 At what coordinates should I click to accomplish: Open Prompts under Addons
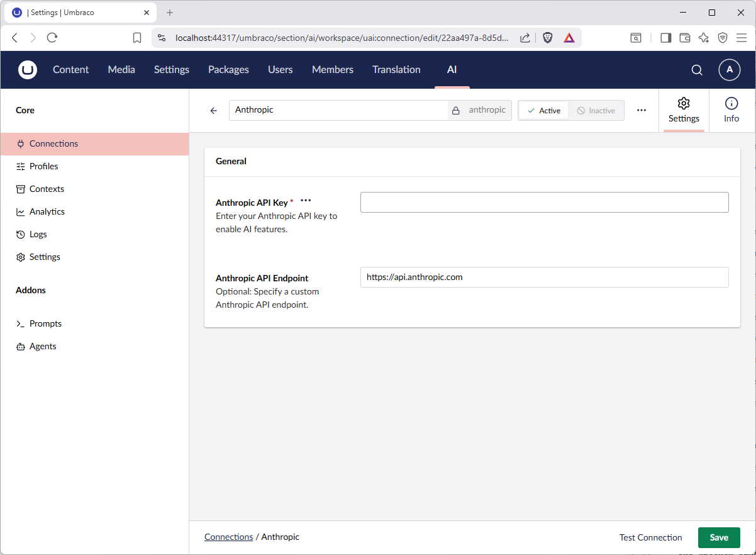tap(45, 323)
